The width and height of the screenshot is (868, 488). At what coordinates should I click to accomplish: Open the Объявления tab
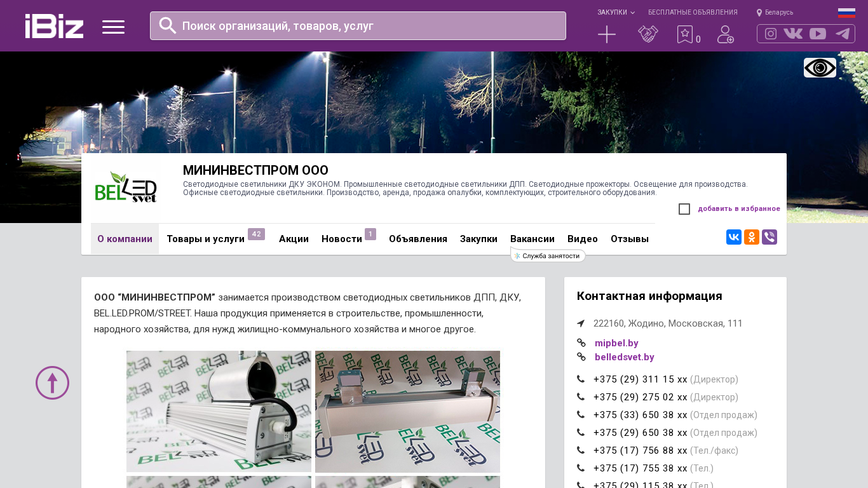point(418,239)
